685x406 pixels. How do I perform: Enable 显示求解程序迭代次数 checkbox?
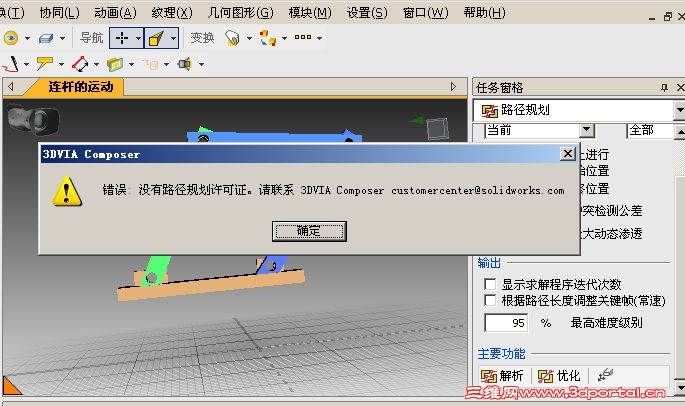[490, 285]
